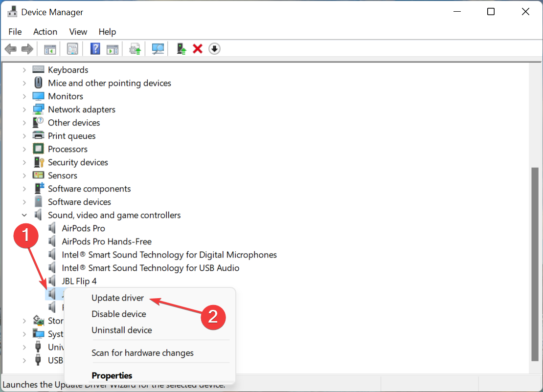Click the Enable device toolbar icon
This screenshot has height=392, width=543.
pyautogui.click(x=181, y=49)
